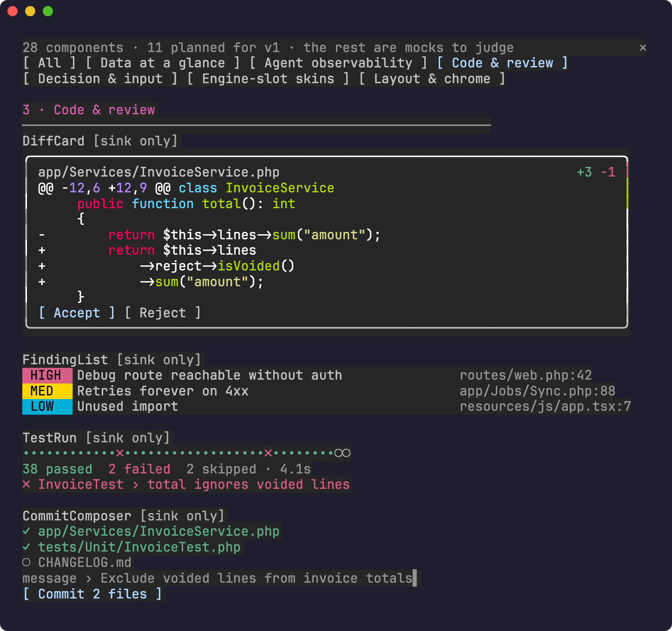Switch to Data at a glance tab
Image resolution: width=672 pixels, height=631 pixels.
[163, 63]
